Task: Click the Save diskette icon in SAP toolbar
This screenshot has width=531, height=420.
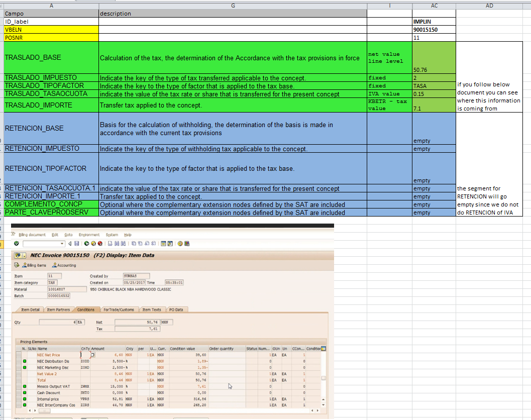Action: tap(76, 244)
